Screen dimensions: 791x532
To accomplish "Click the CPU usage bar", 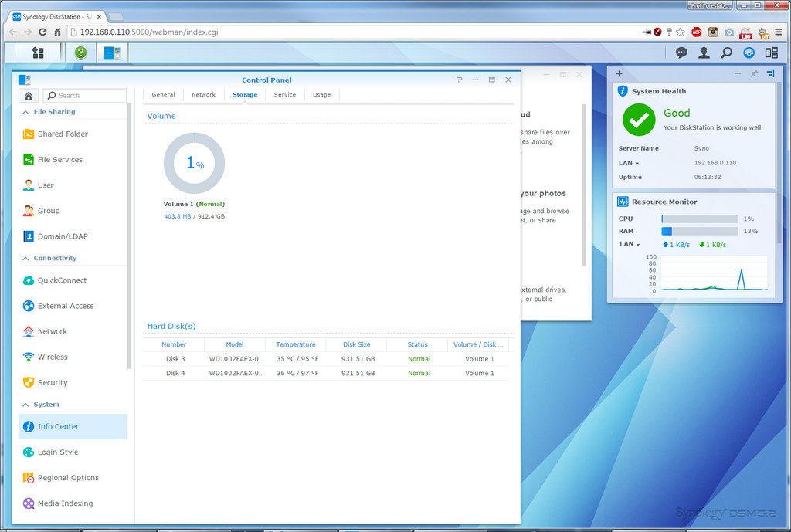I will pyautogui.click(x=700, y=219).
